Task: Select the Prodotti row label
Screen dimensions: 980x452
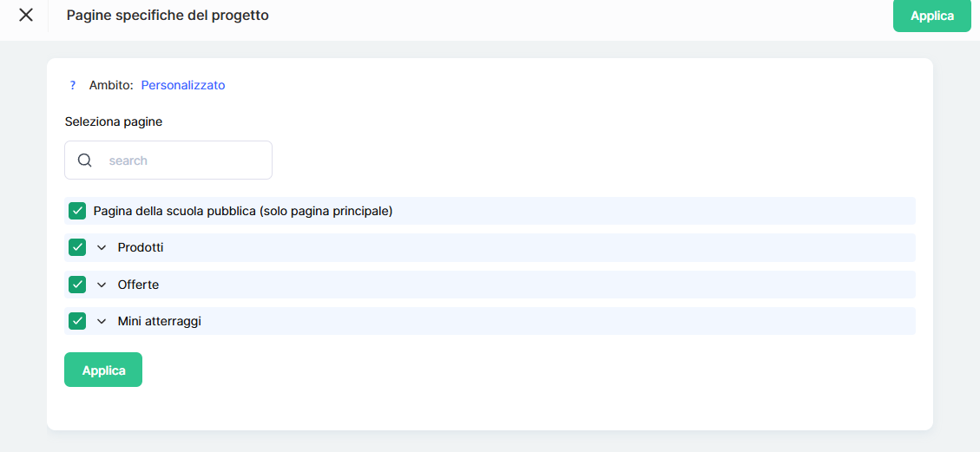Action: pyautogui.click(x=141, y=247)
